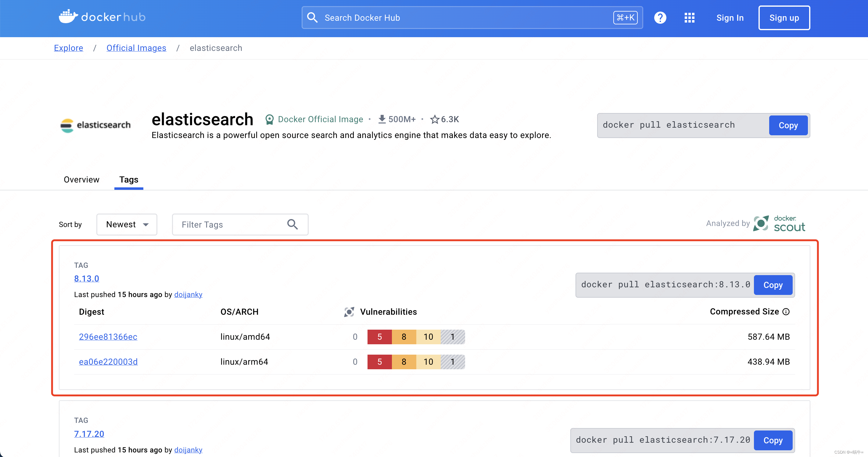Click the ⌘+K shortcut badge
The image size is (868, 457).
click(626, 17)
